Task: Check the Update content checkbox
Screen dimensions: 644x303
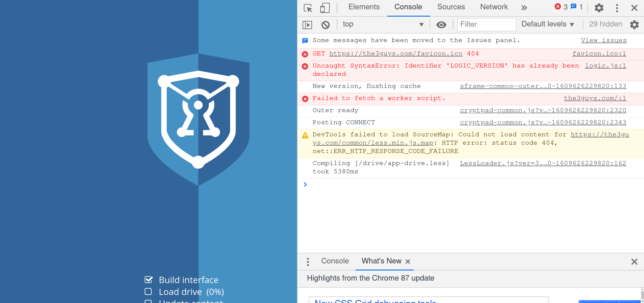Action: point(148,302)
